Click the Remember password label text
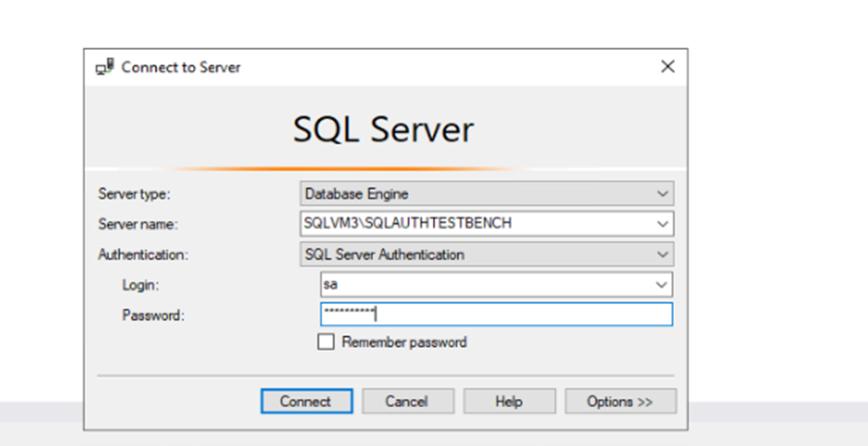The width and height of the screenshot is (868, 446). [404, 342]
